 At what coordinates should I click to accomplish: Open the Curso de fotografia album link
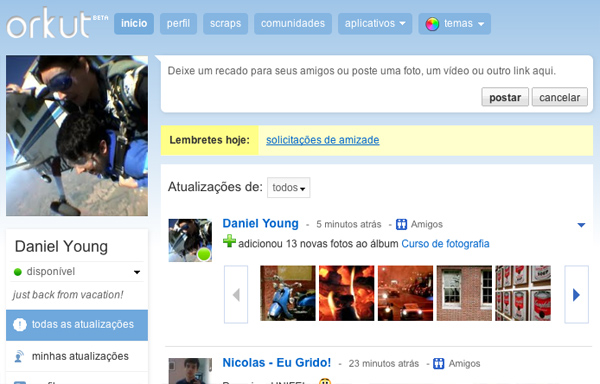coord(445,244)
